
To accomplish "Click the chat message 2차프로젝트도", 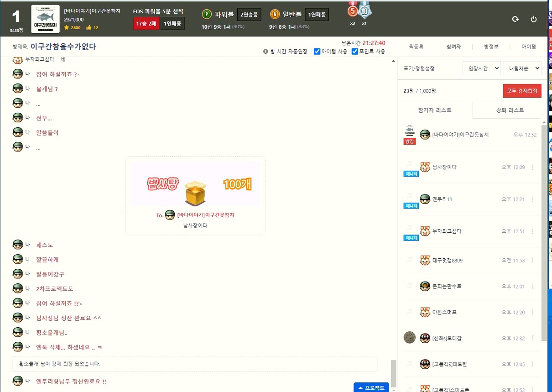I will click(55, 289).
